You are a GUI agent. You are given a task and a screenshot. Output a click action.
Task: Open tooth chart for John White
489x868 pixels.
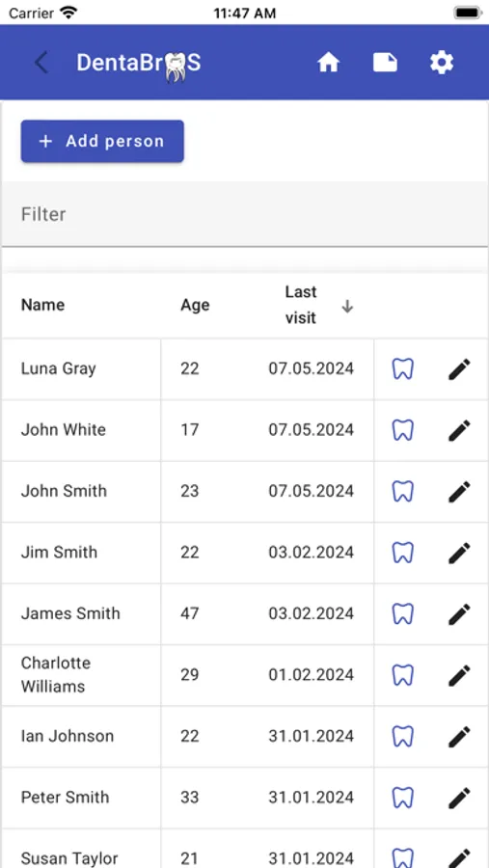tap(403, 430)
